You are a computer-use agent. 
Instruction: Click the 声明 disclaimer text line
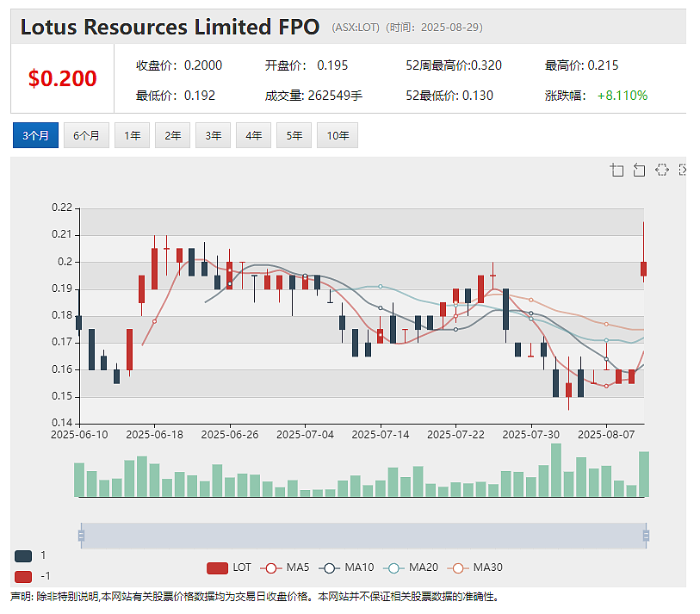(x=255, y=597)
